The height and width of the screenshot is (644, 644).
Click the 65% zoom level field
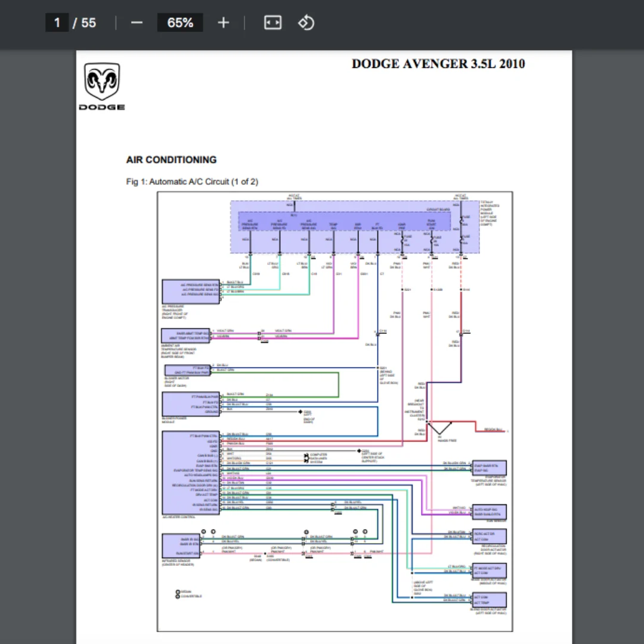pos(180,23)
